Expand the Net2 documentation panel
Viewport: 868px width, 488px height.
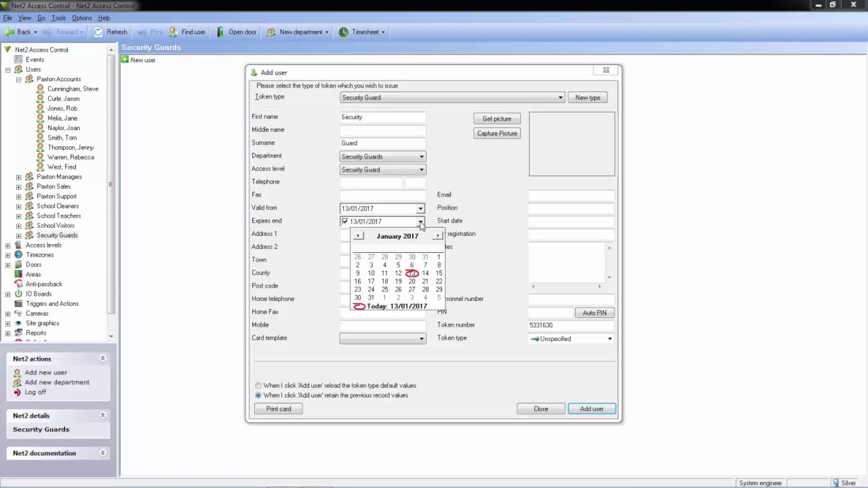point(103,453)
